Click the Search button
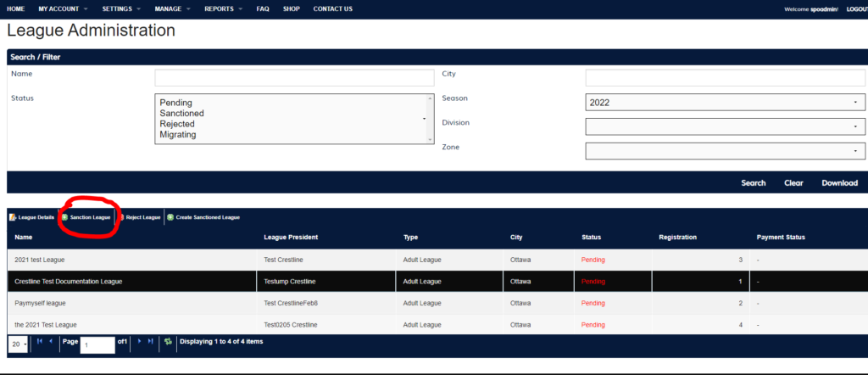Viewport: 868px width, 375px height. [x=753, y=183]
